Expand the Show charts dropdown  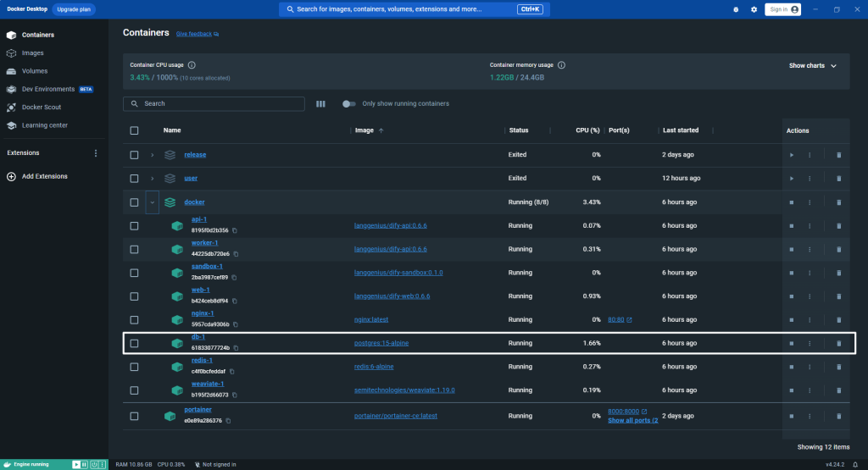[x=813, y=66]
